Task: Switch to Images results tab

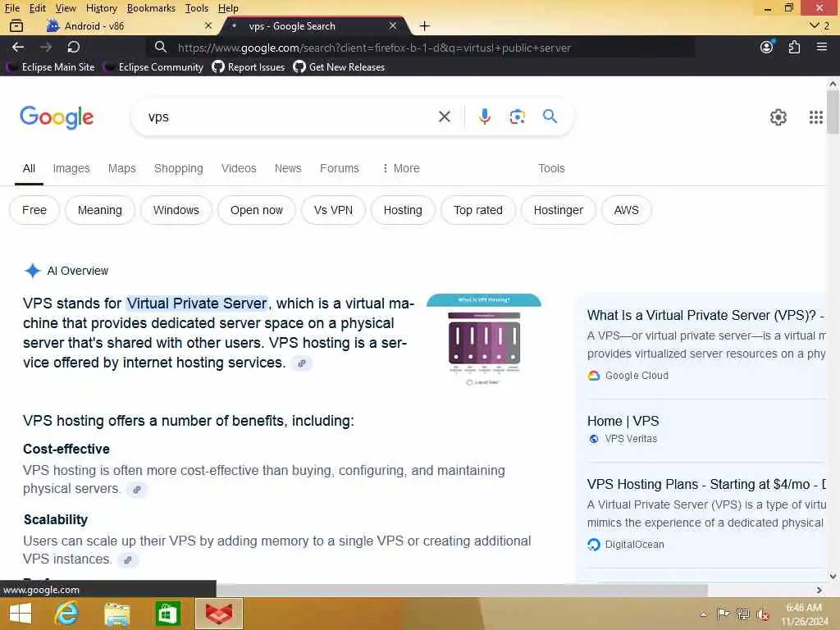Action: click(x=71, y=168)
